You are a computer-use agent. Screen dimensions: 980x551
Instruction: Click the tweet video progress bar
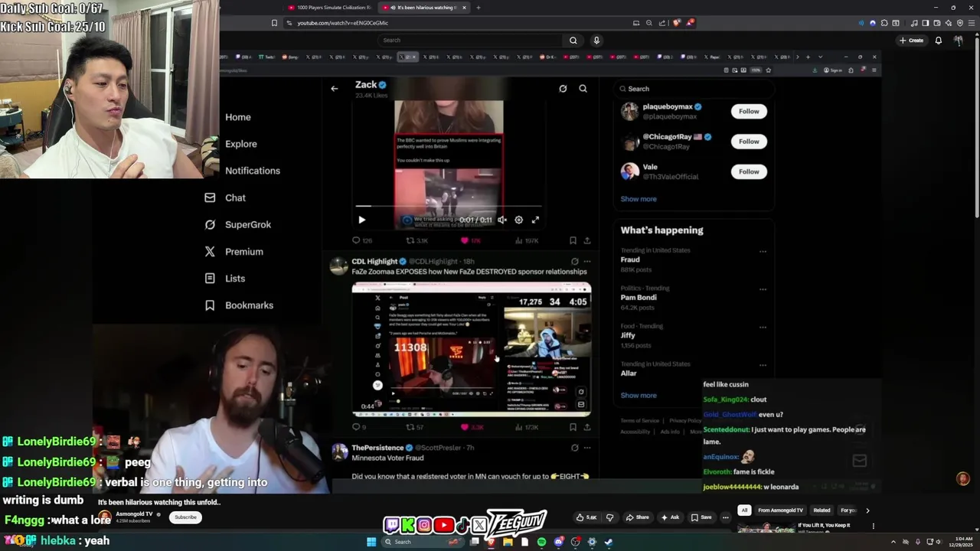449,206
